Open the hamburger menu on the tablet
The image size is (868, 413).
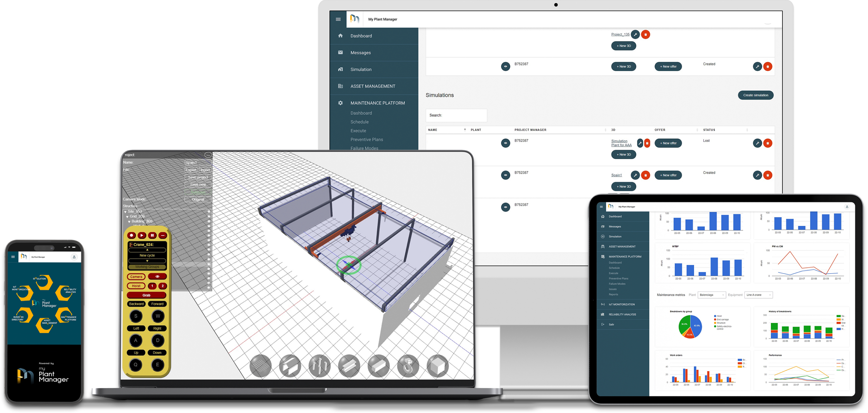(601, 207)
